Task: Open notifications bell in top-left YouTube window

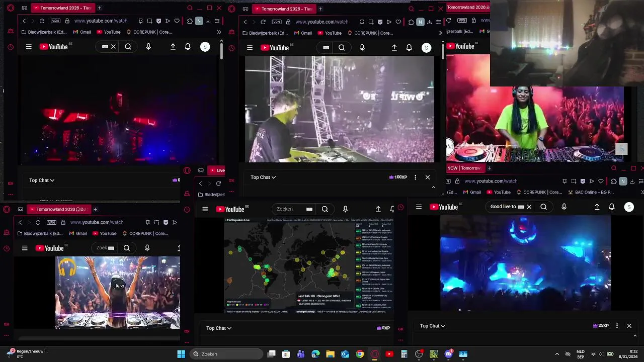Action: [188, 47]
